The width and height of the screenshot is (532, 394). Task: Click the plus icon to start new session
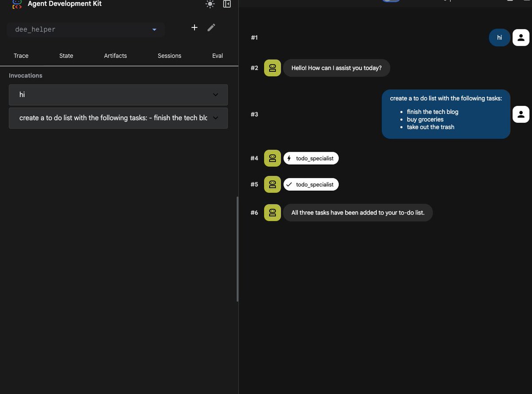[194, 27]
